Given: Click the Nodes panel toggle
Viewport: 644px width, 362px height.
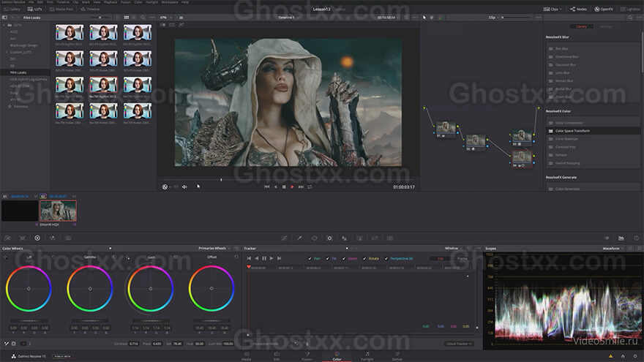Looking at the screenshot, I should [578, 9].
